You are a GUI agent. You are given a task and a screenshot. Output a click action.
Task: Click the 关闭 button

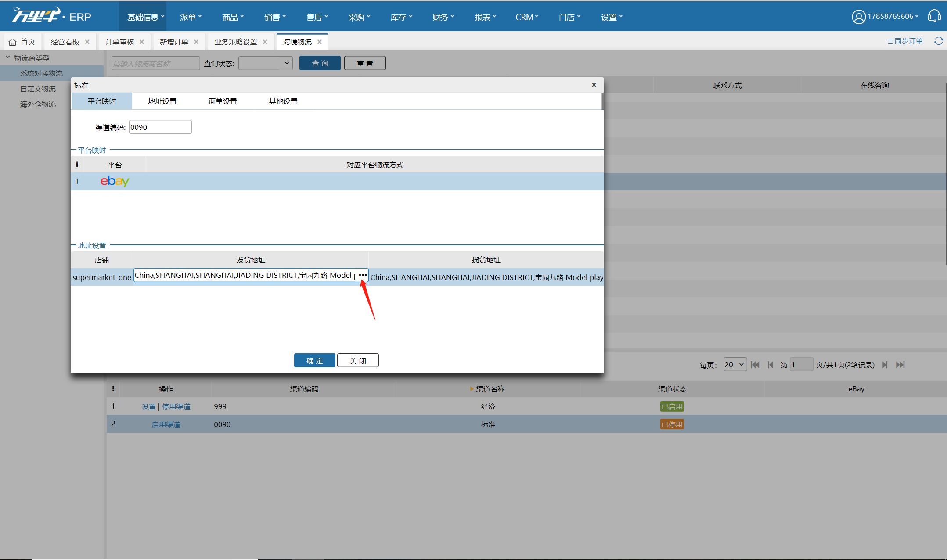coord(358,360)
